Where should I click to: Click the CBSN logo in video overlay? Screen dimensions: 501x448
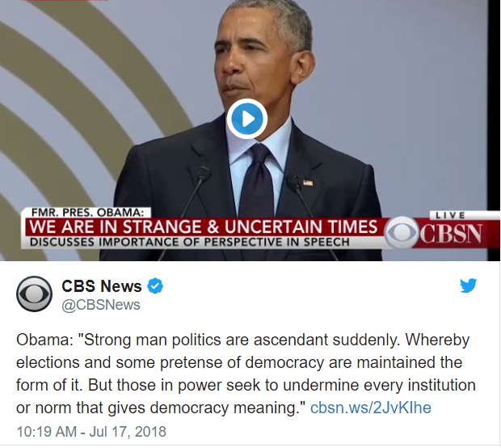pos(451,234)
